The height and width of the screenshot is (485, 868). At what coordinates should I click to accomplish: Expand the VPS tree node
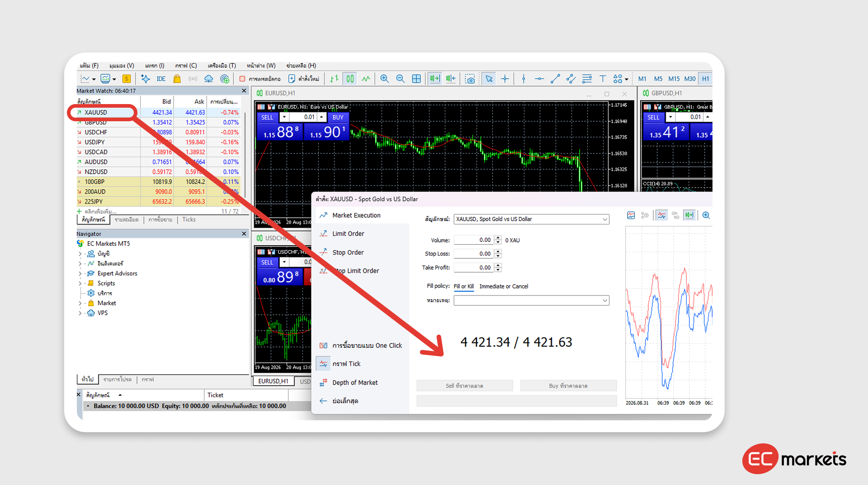point(80,313)
